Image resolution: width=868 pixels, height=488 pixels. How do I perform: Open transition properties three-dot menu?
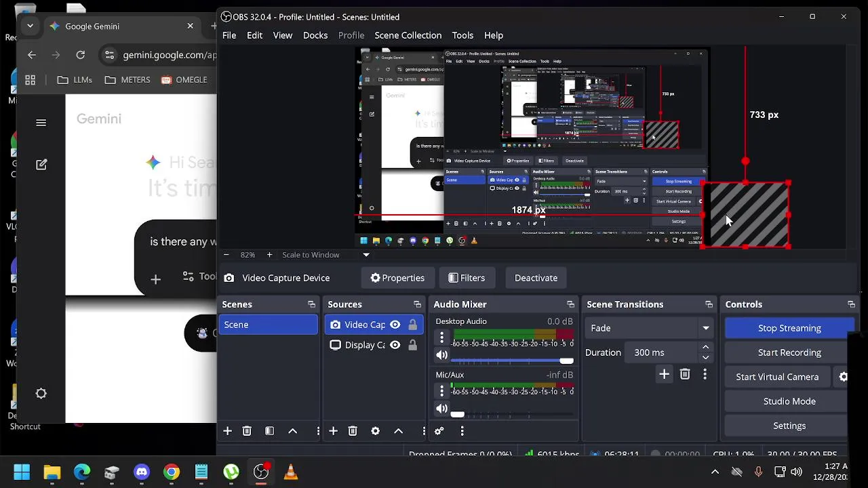(x=705, y=374)
